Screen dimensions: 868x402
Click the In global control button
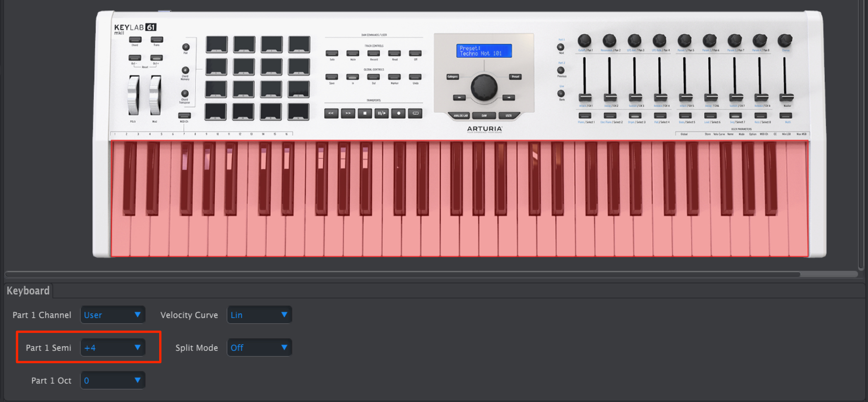click(353, 77)
